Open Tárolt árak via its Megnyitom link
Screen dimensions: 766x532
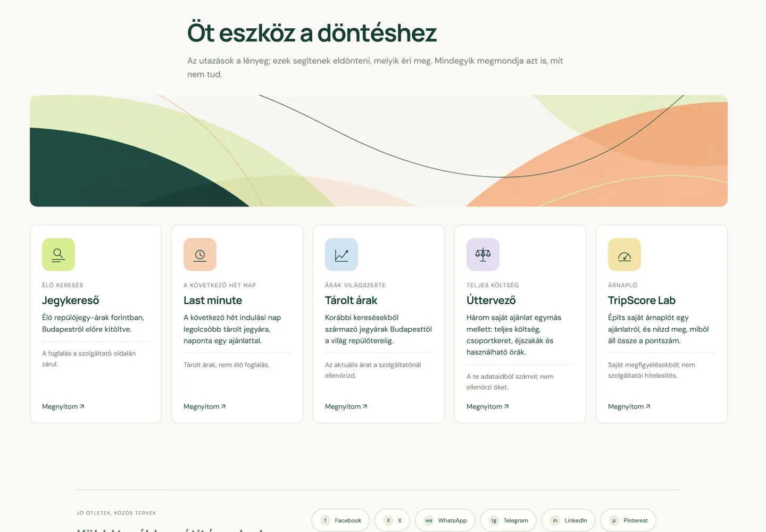click(x=346, y=406)
